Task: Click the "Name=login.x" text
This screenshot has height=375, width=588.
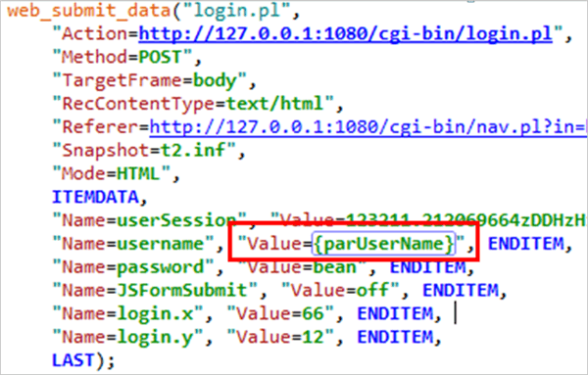Action: tap(127, 313)
